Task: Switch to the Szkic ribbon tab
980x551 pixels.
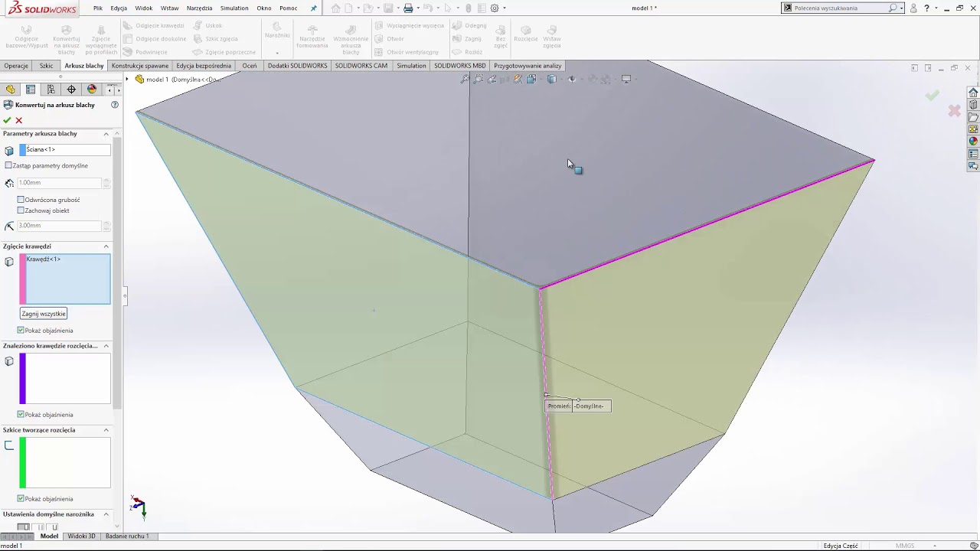Action: click(47, 66)
